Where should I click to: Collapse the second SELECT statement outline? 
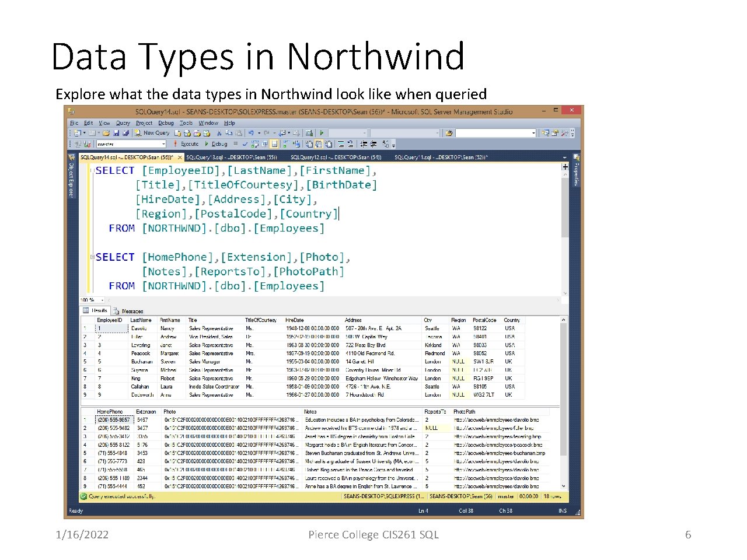pos(92,257)
